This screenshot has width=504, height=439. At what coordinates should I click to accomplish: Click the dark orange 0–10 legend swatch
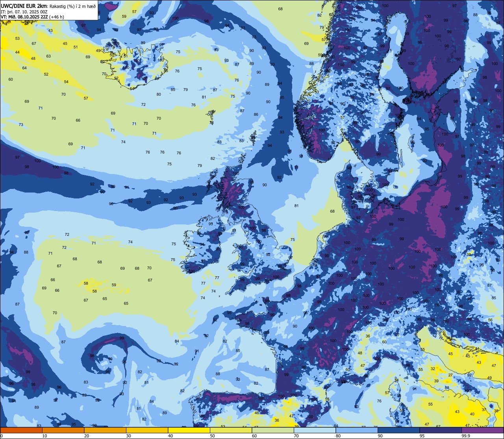tap(21, 430)
